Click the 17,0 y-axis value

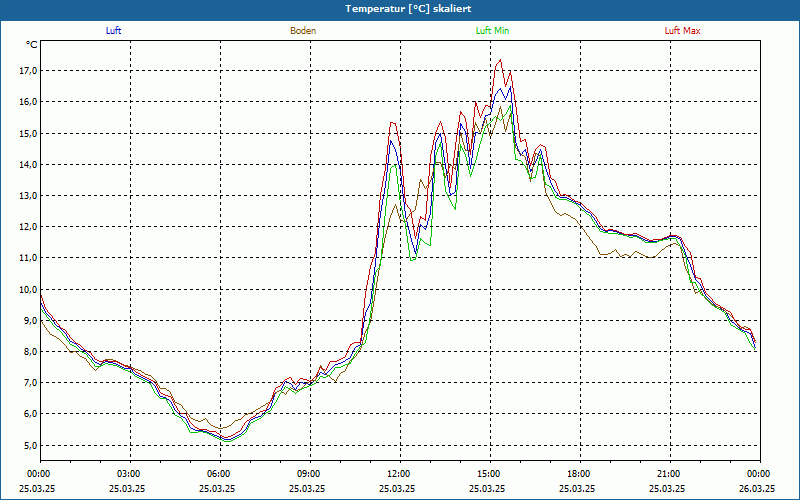28,71
